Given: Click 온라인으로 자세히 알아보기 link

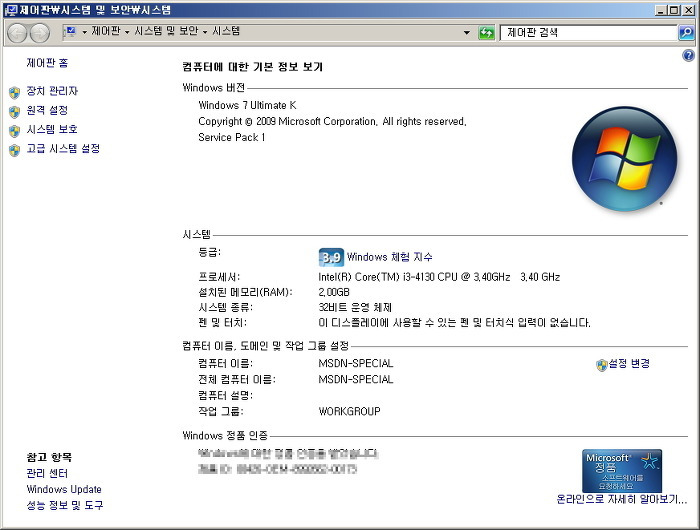Looking at the screenshot, I should 621,500.
